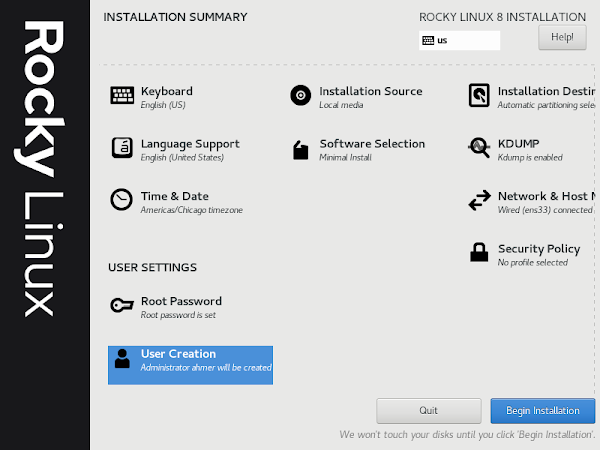Click 'Automatic partitioning' status text
600x450 pixels.
546,105
